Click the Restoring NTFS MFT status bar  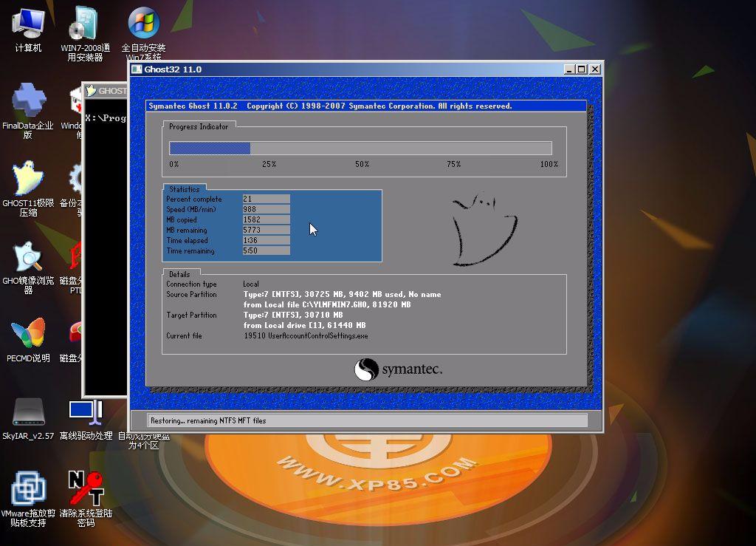[x=367, y=420]
